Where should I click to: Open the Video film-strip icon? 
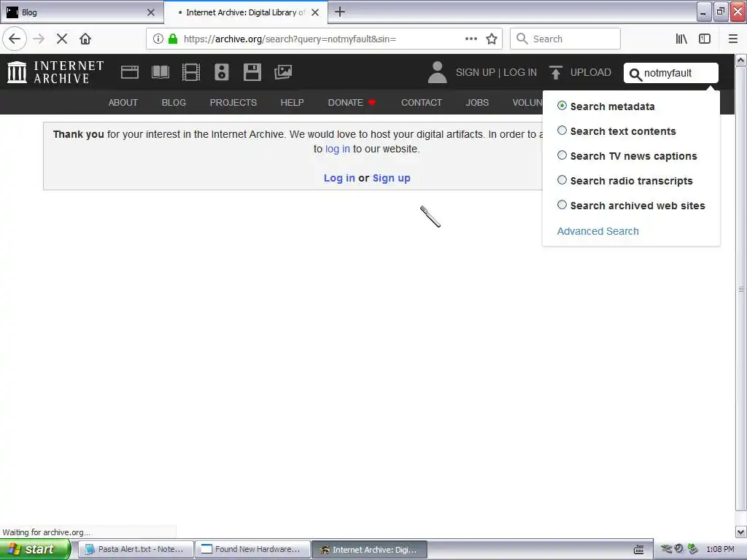191,72
